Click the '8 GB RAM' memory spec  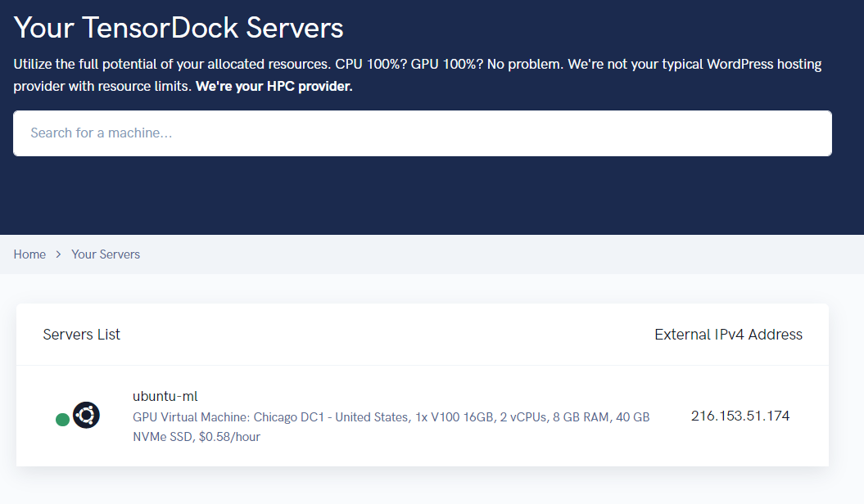click(x=581, y=417)
